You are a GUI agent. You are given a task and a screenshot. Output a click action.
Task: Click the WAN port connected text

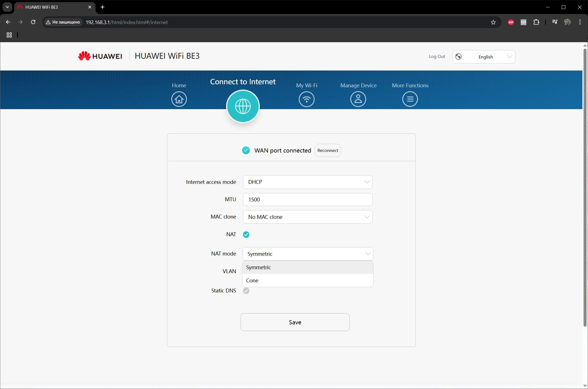coord(283,151)
